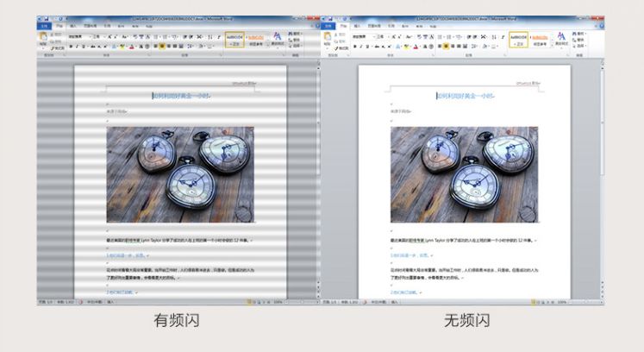Image resolution: width=644 pixels, height=352 pixels.
Task: Open the blue File tab in right Word window
Action: coord(328,27)
